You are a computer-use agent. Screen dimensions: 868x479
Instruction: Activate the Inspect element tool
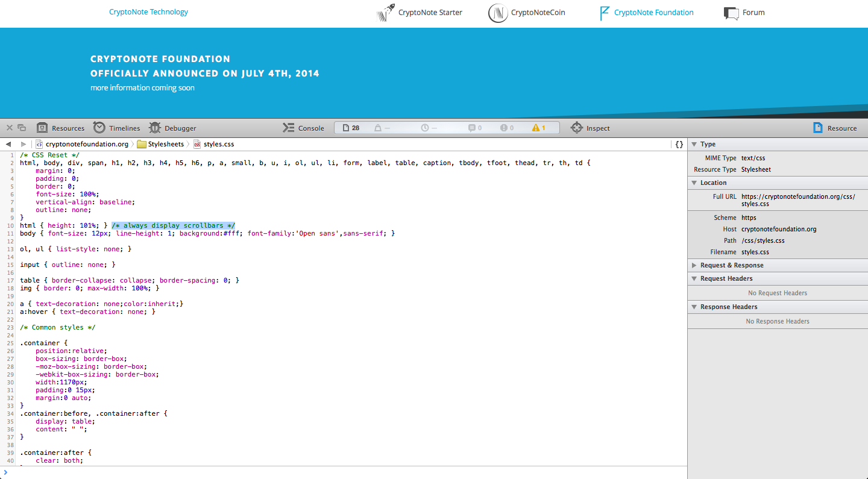(x=590, y=128)
